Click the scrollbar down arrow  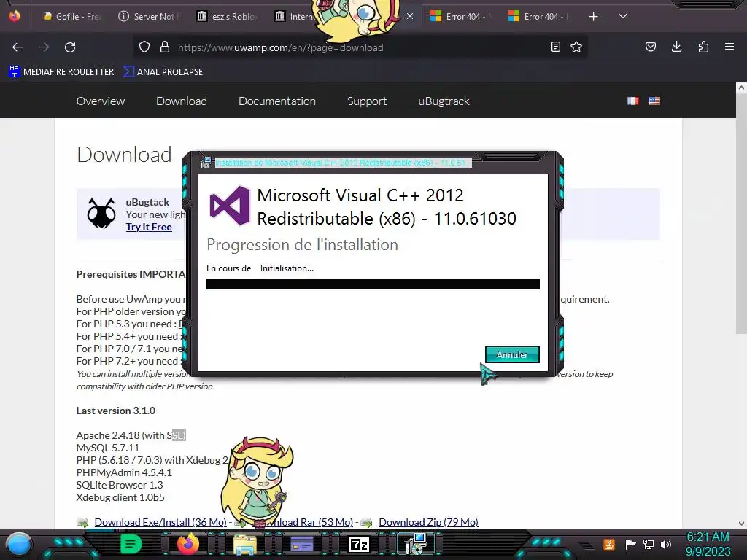click(741, 523)
